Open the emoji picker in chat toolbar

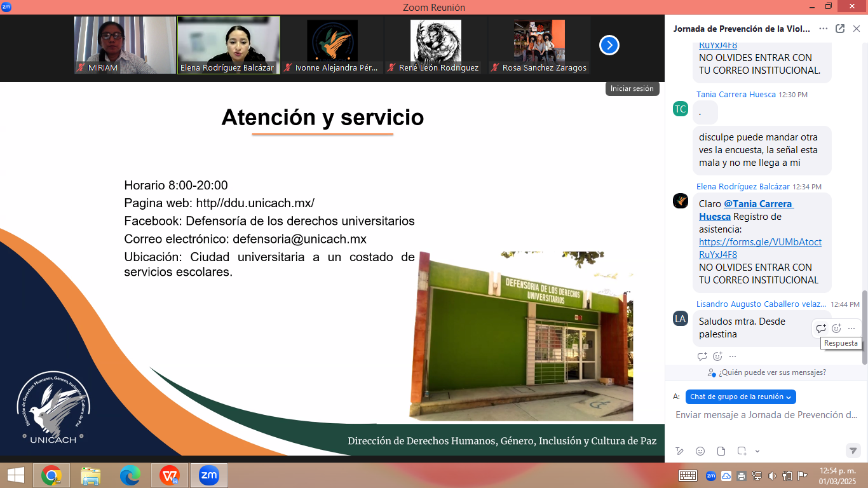click(x=700, y=451)
